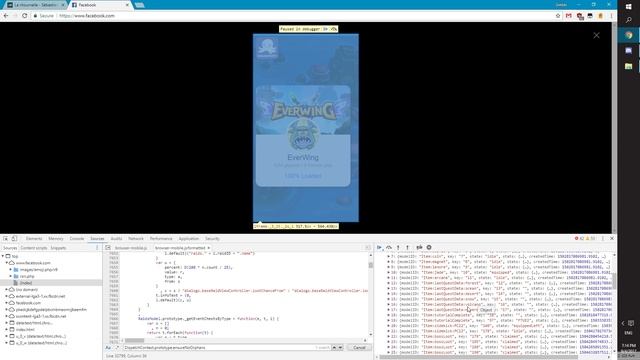
Task: Open the Chrome menu button
Action: (611, 16)
